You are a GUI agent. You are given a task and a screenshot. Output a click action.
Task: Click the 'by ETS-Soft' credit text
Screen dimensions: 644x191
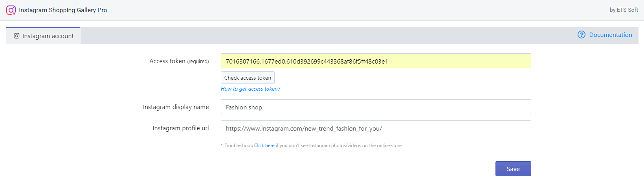click(624, 10)
